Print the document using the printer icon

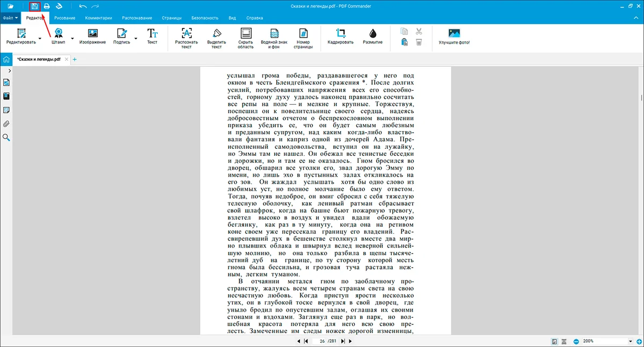pos(47,6)
